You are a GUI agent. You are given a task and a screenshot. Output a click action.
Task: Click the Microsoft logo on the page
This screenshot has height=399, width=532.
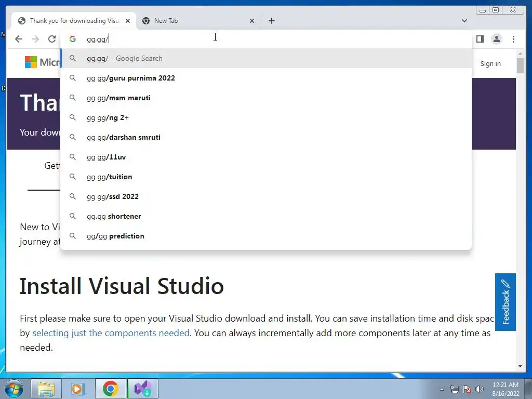(x=42, y=62)
